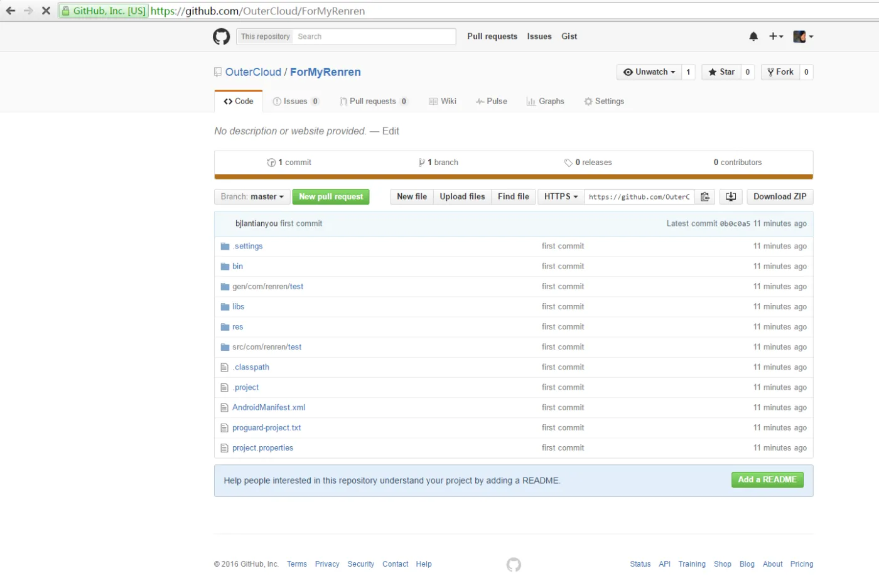Image resolution: width=879 pixels, height=588 pixels.
Task: Star the ForMyRenren repository
Action: click(721, 72)
